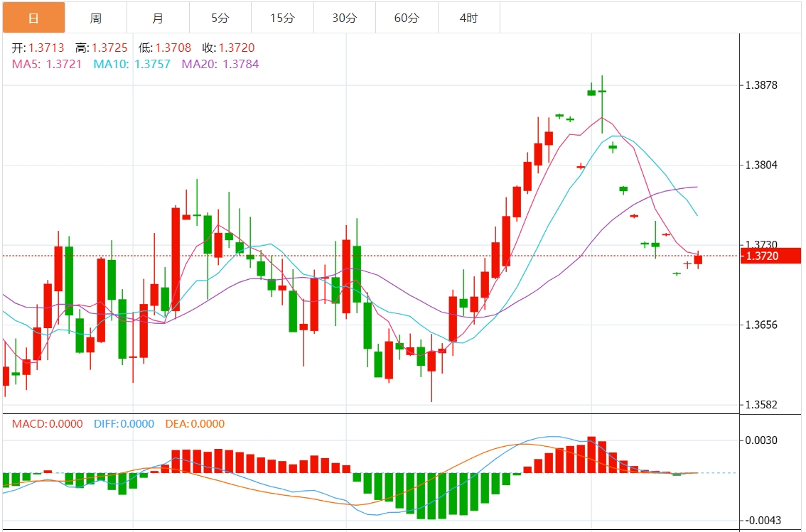
Task: Click the last red candlestick at 1.3720
Action: point(698,260)
